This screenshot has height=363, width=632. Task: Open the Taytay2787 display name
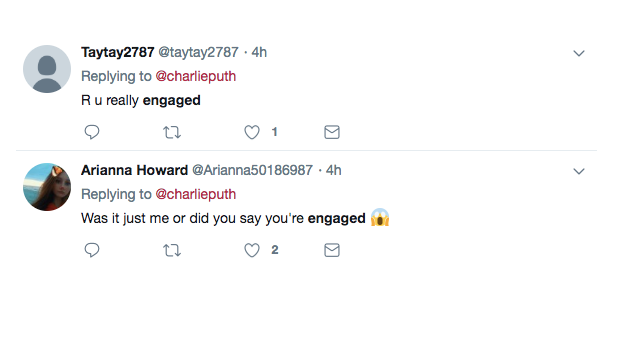118,52
